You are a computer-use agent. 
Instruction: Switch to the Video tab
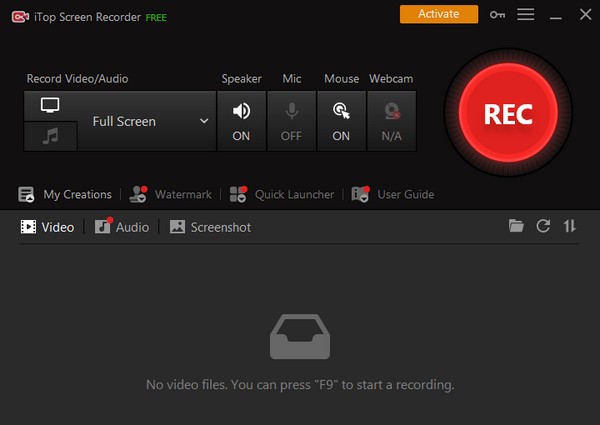[47, 227]
